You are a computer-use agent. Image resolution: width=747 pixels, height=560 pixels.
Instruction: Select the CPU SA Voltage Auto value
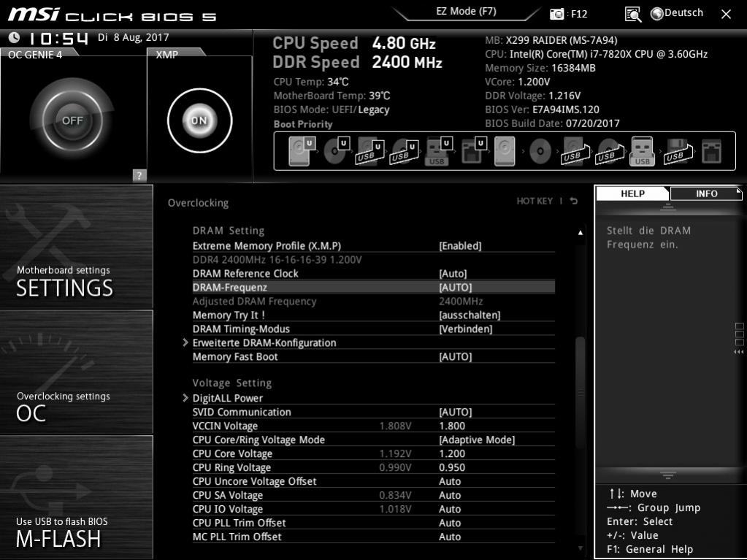[450, 494]
